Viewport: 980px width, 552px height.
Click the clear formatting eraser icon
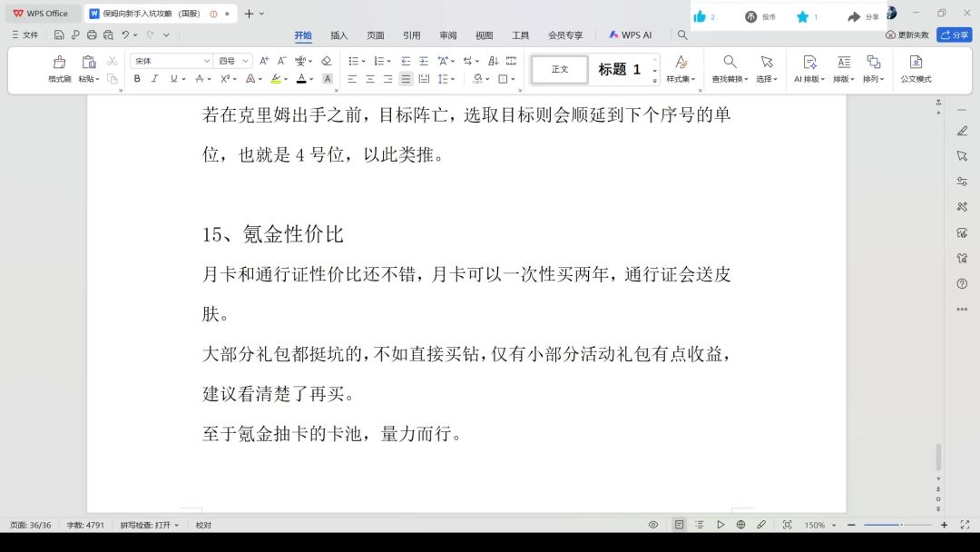(326, 61)
